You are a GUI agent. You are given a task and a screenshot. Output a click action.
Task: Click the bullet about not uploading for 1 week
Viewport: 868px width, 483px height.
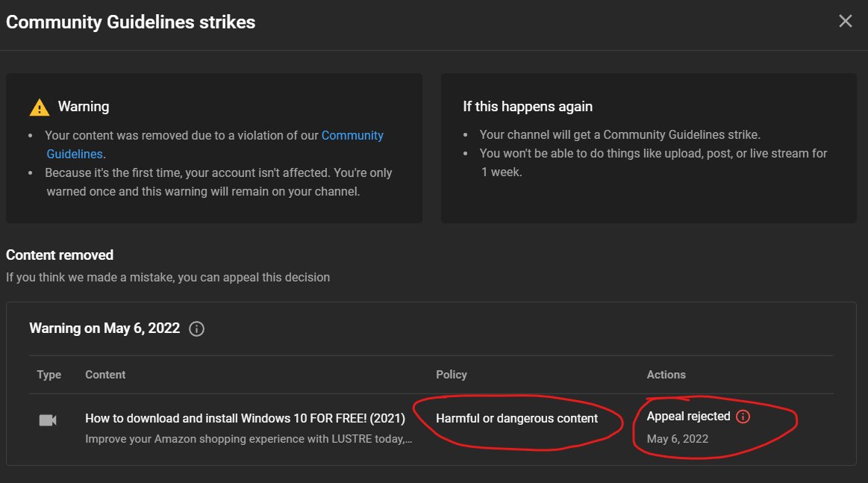(x=652, y=162)
